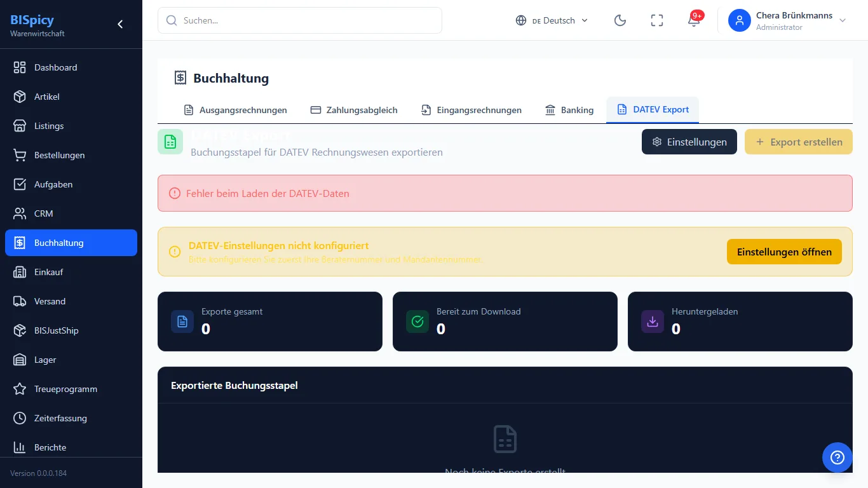Switch to Banking tab

pos(569,110)
